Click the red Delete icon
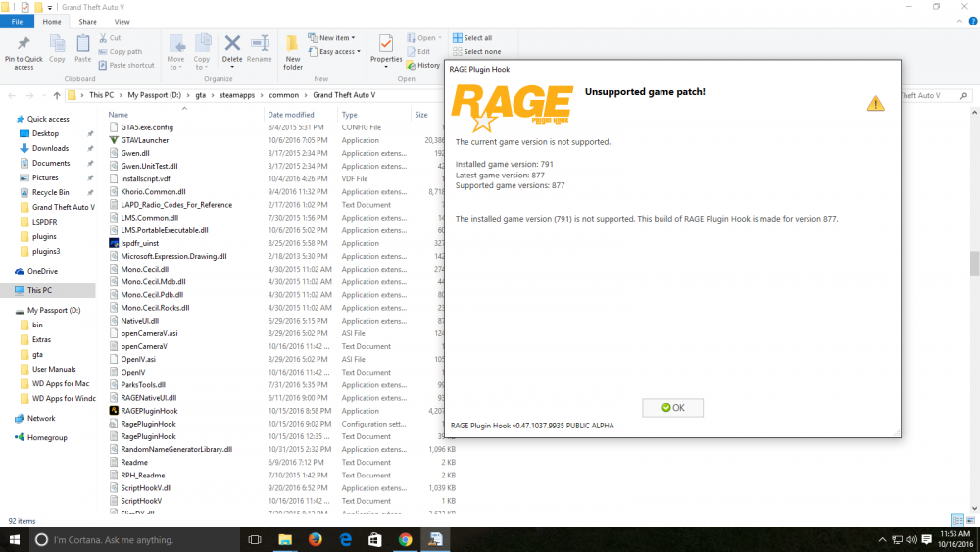 (232, 43)
